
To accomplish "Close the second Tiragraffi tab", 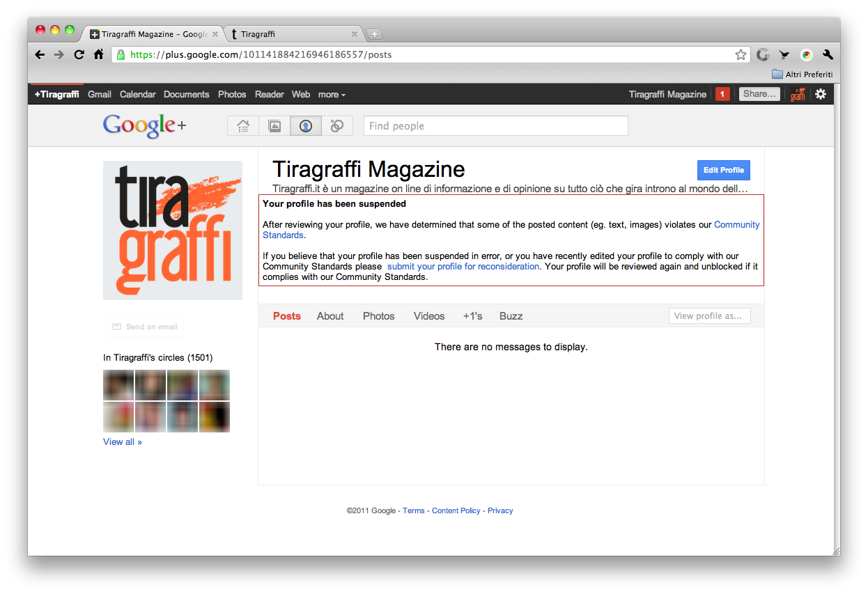I will (x=355, y=33).
